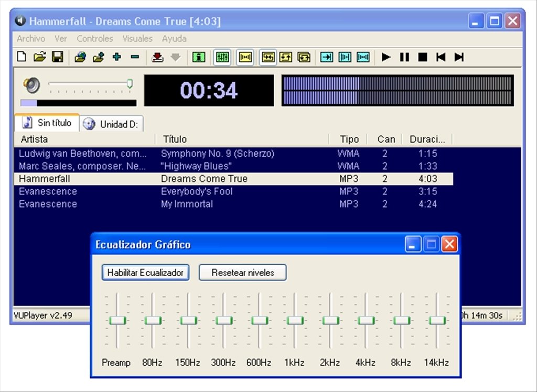Click the fade out toolbar icon
537x392 pixels.
[345, 57]
